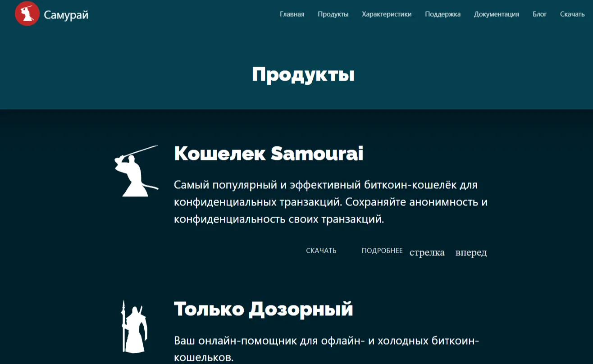
Task: Click the Кошелек Samourai heading
Action: pyautogui.click(x=269, y=154)
